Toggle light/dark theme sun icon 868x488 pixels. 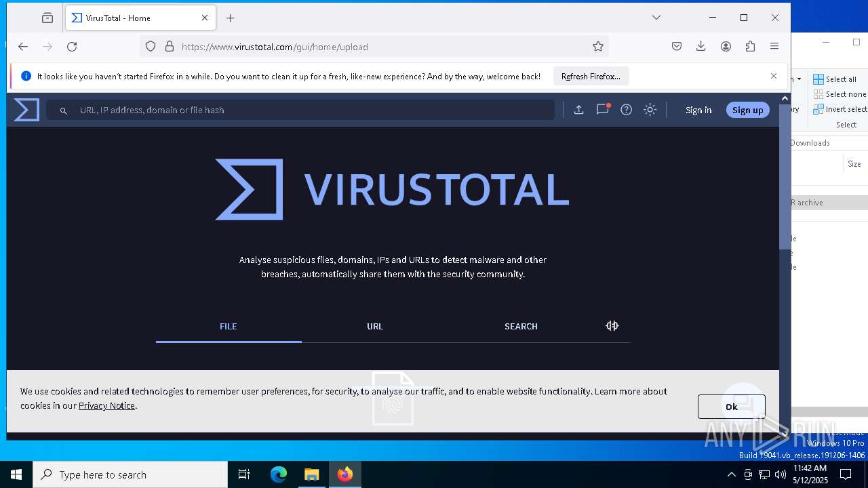[650, 110]
